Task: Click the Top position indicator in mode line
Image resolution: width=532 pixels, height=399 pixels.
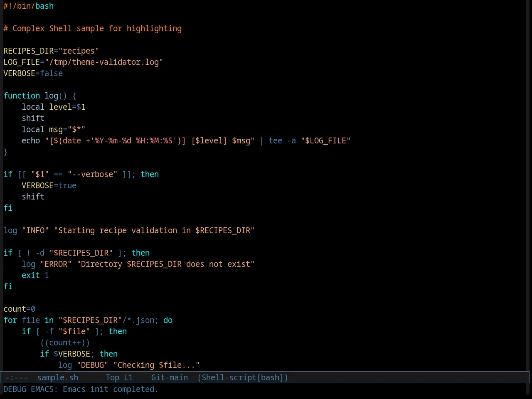Action: (112, 377)
